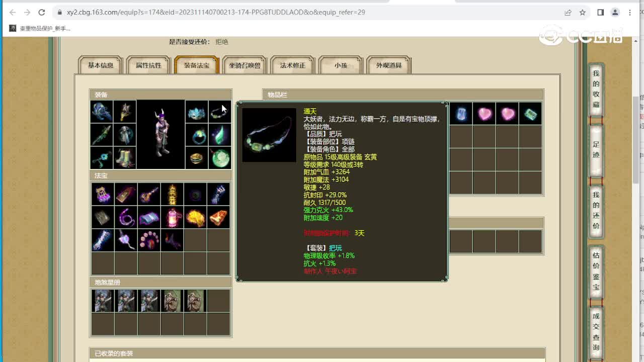This screenshot has width=644, height=362.
Task: Click the page vertical scrollbar
Action: coord(635,139)
